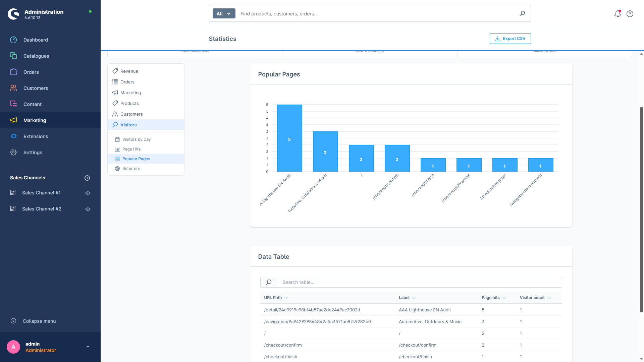This screenshot has width=644, height=362.
Task: Open the Visitors by Day report
Action: click(137, 139)
